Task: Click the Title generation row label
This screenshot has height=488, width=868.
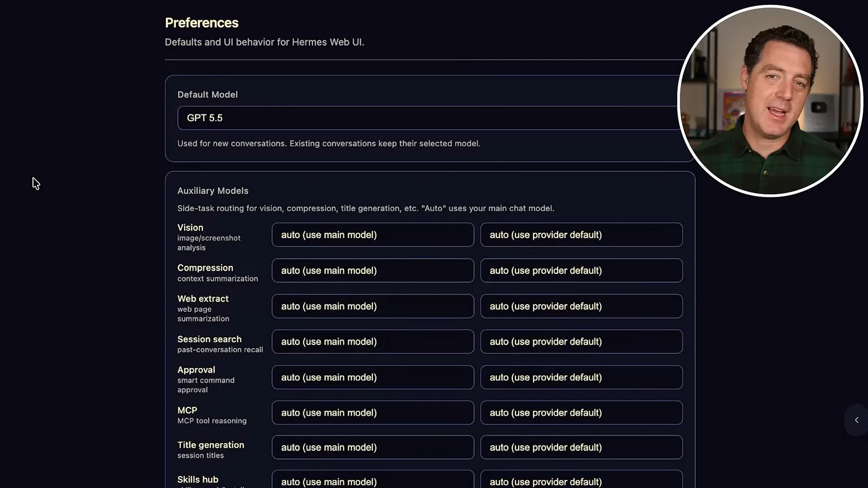Action: click(x=210, y=445)
